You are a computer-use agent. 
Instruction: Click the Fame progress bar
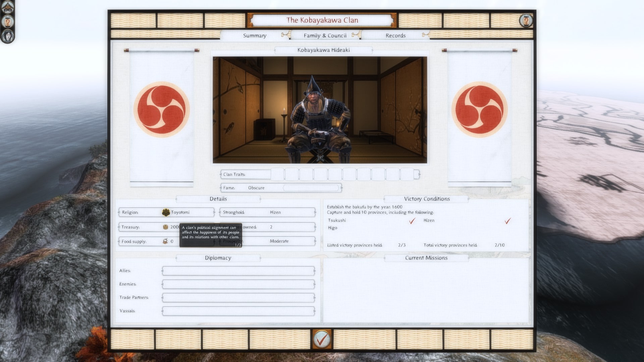click(x=311, y=188)
